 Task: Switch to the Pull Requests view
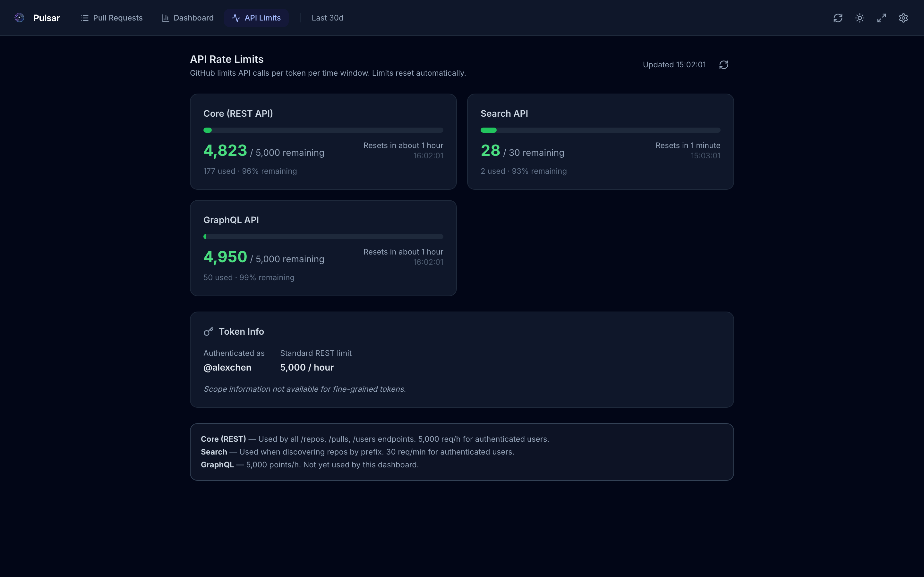[x=111, y=18]
